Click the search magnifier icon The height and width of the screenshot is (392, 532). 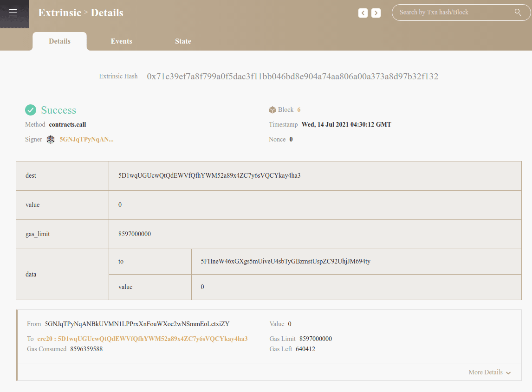pyautogui.click(x=518, y=13)
